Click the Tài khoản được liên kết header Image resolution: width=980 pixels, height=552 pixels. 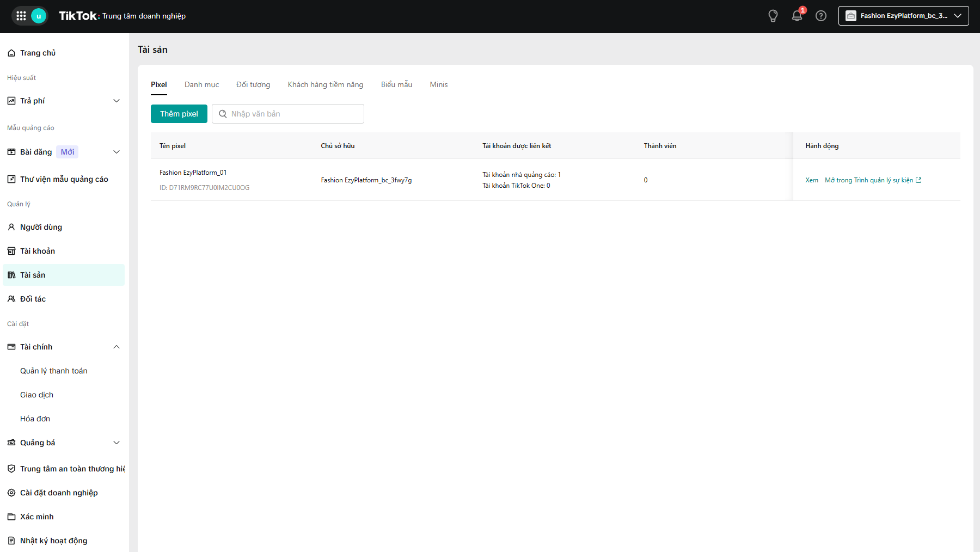[517, 146]
